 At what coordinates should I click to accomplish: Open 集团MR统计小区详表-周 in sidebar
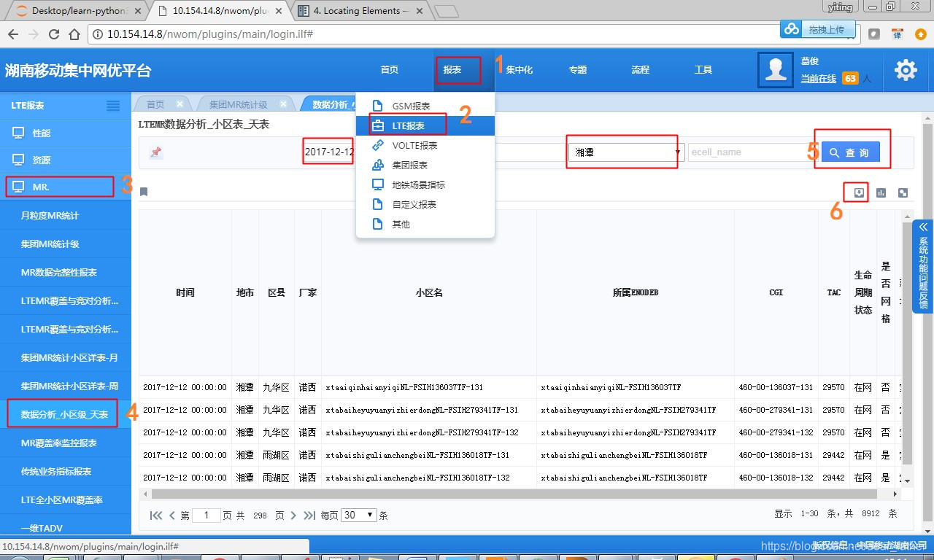(66, 386)
